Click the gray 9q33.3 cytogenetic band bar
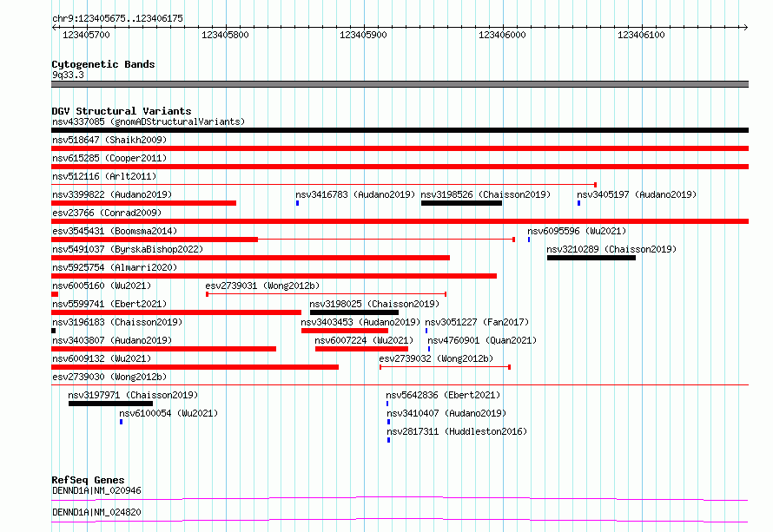This screenshot has width=773, height=532. tap(400, 84)
